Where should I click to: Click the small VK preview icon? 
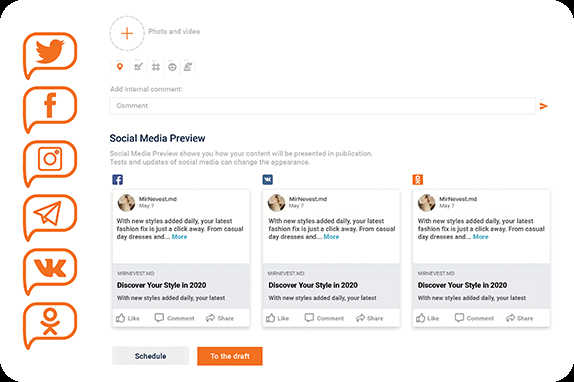(268, 180)
